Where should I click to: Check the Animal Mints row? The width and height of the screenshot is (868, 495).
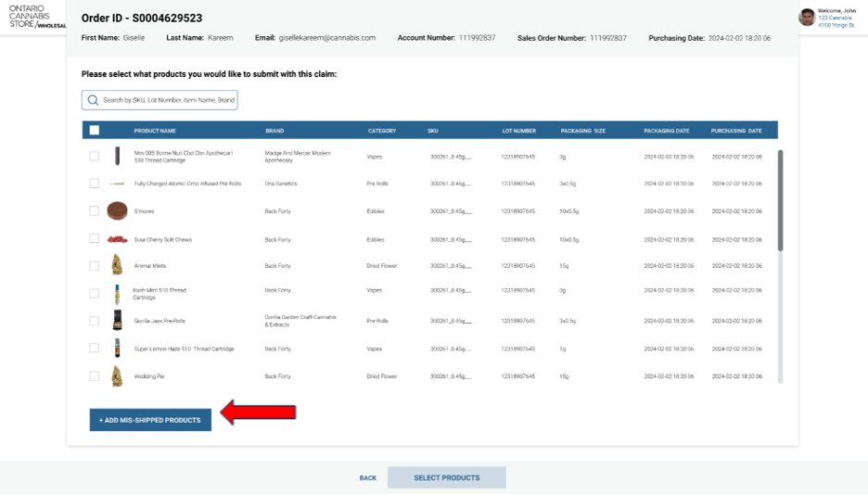coord(95,266)
